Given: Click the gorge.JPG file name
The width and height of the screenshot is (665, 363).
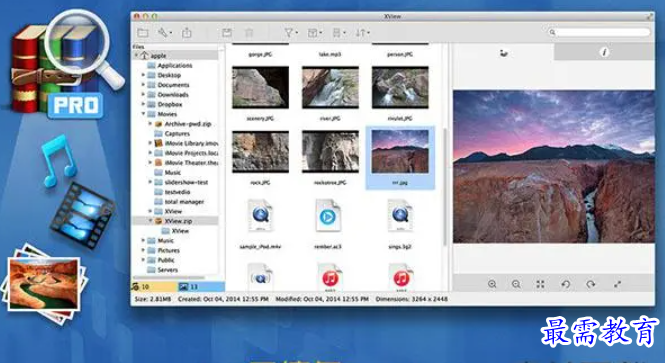Looking at the screenshot, I should click(260, 54).
